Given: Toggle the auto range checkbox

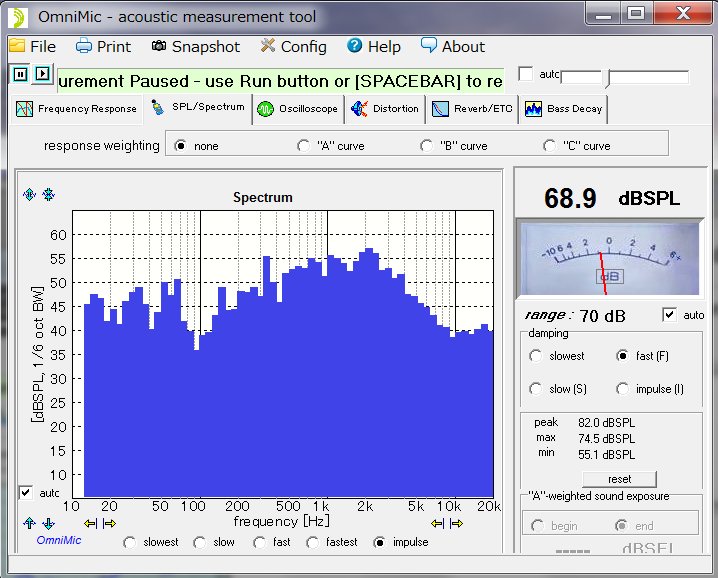Looking at the screenshot, I should click(669, 315).
